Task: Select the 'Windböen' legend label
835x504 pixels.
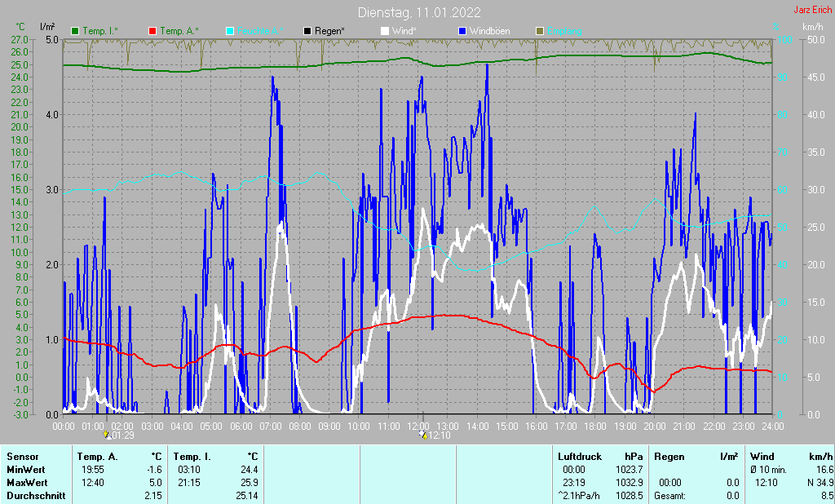Action: [490, 31]
